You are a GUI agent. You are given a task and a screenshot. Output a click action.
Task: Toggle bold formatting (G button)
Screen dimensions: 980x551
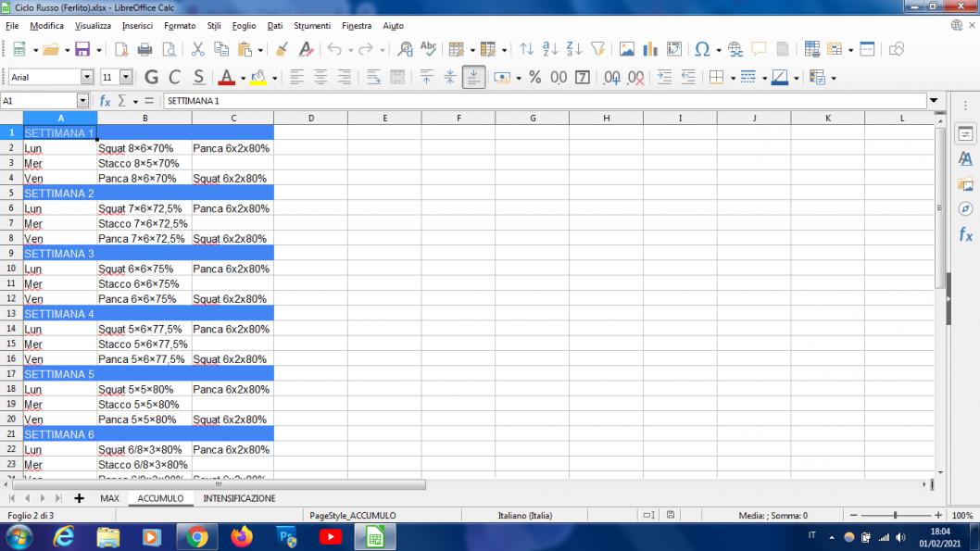149,78
